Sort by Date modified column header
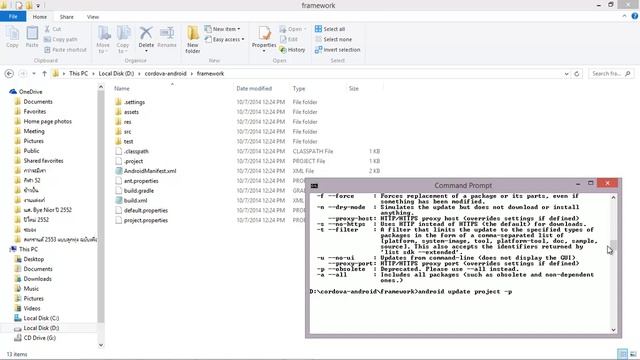Screen dimensions: 640x360 click(x=254, y=88)
